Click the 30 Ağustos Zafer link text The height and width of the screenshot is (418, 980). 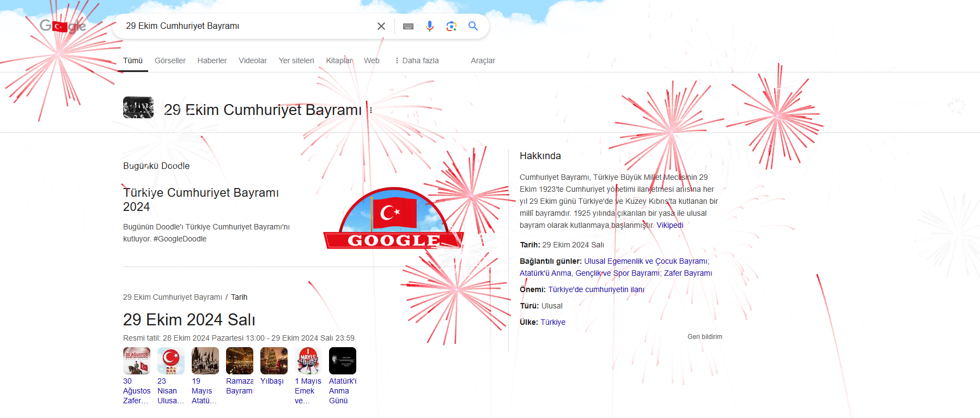[137, 391]
